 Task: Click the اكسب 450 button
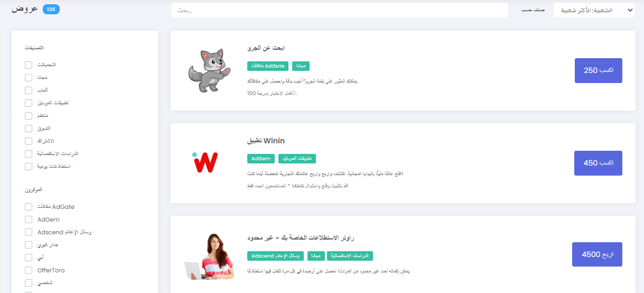(x=599, y=163)
